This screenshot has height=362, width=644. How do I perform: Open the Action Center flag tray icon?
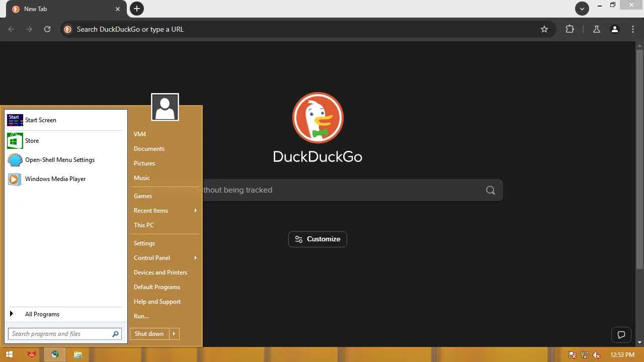tap(573, 355)
